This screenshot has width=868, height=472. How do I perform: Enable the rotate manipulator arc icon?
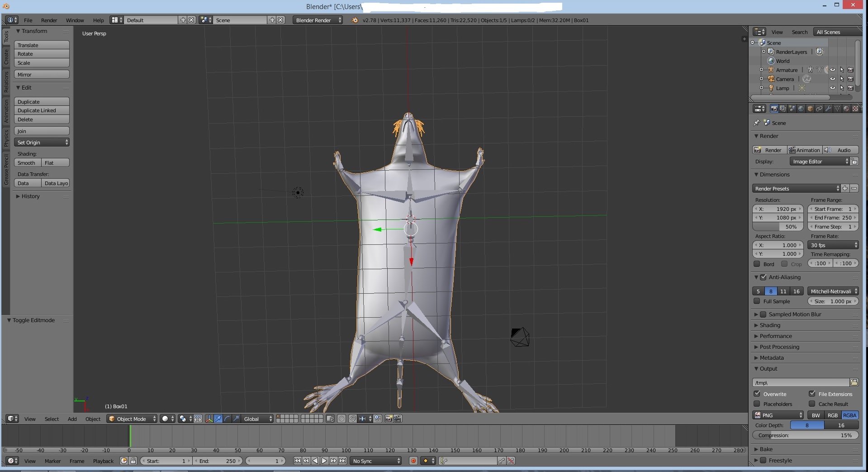point(227,419)
